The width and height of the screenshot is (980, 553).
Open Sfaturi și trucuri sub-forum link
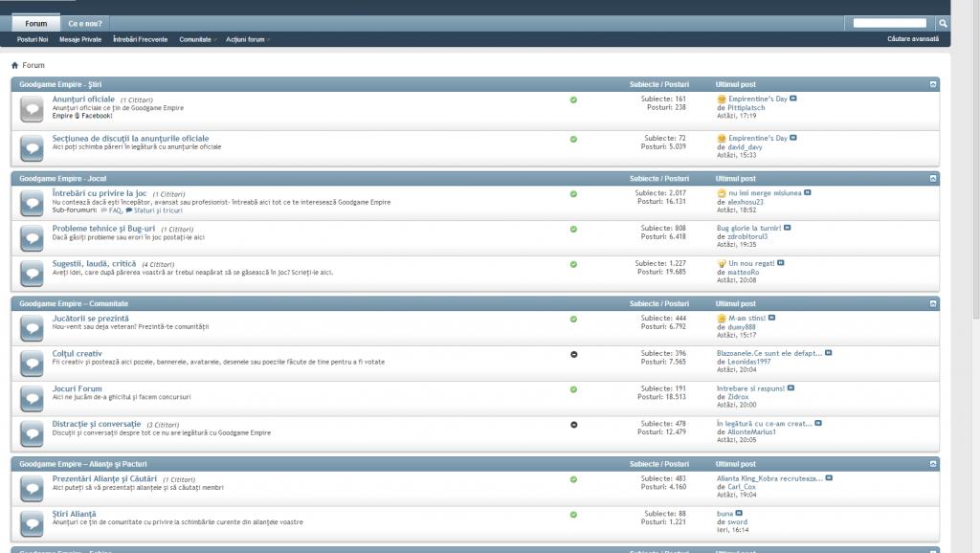click(158, 210)
